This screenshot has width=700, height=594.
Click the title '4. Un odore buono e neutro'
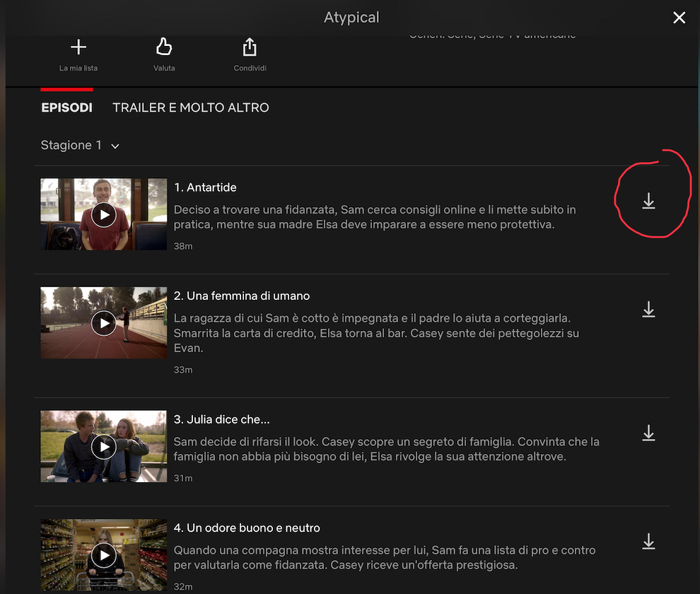point(247,528)
